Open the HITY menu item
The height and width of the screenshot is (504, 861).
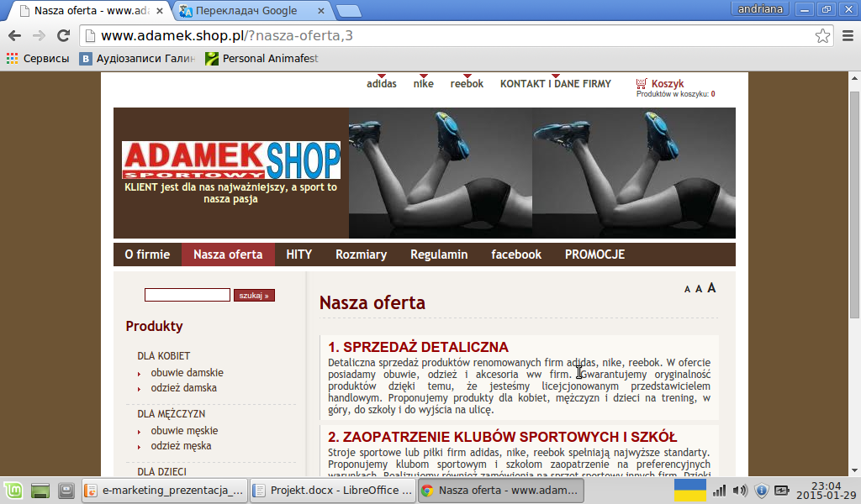pyautogui.click(x=298, y=255)
